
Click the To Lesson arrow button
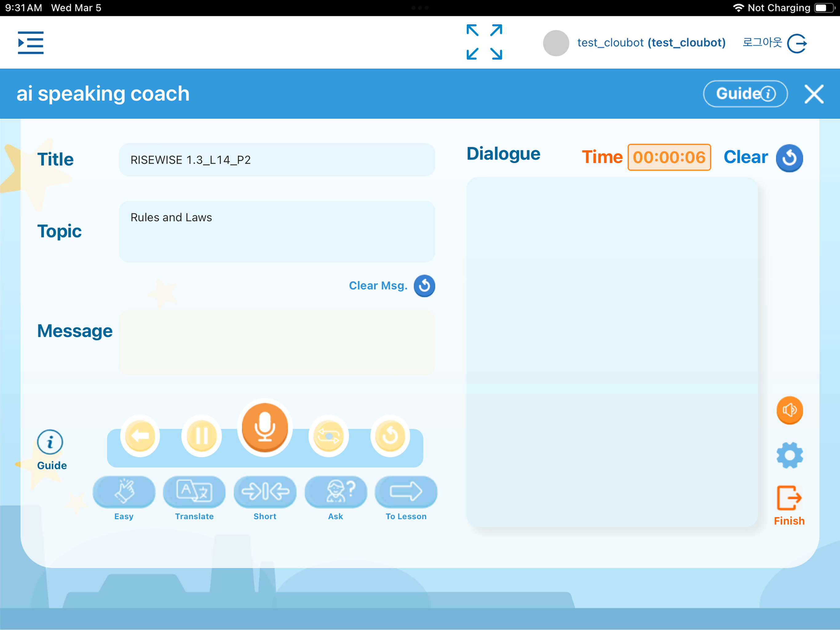[x=406, y=492]
